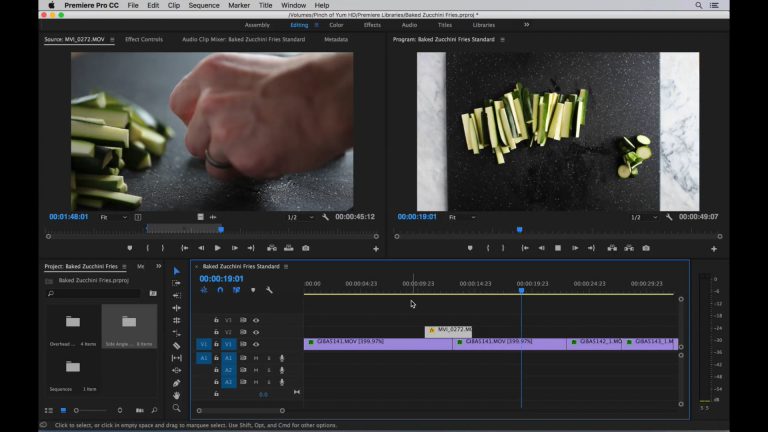Solo audio track A2
Viewport: 768px width, 432px height.
[268, 370]
